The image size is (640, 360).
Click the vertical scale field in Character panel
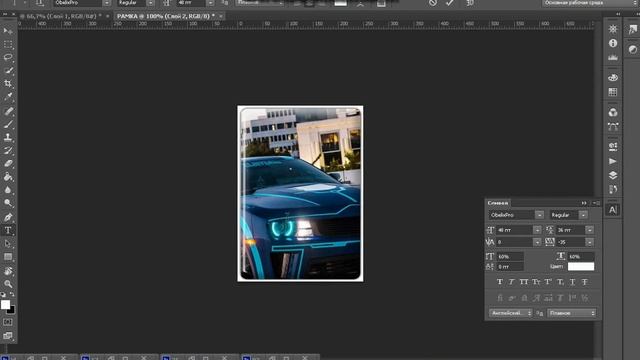tap(510, 257)
